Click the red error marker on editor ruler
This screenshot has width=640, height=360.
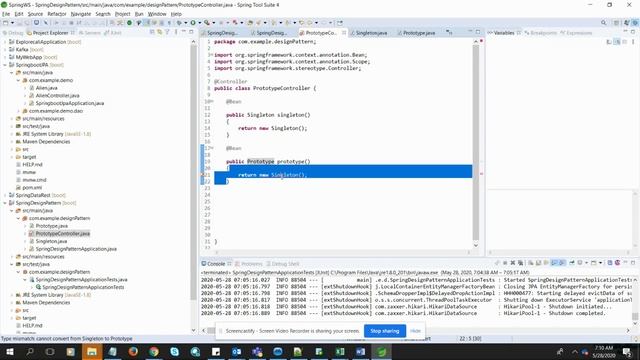click(481, 174)
